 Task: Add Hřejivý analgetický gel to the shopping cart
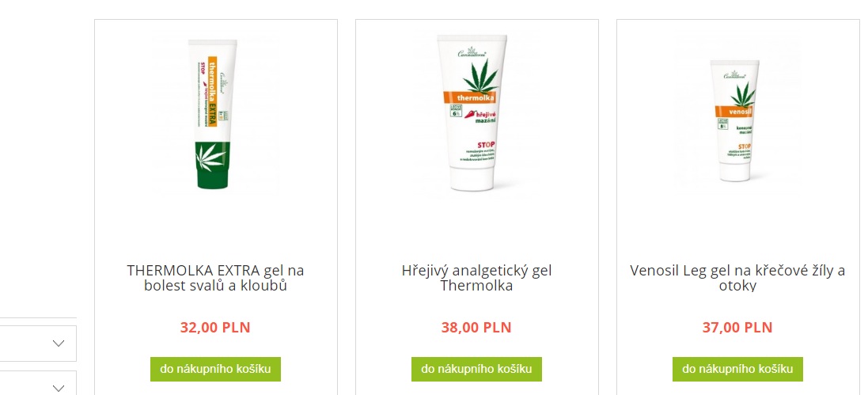tap(476, 369)
